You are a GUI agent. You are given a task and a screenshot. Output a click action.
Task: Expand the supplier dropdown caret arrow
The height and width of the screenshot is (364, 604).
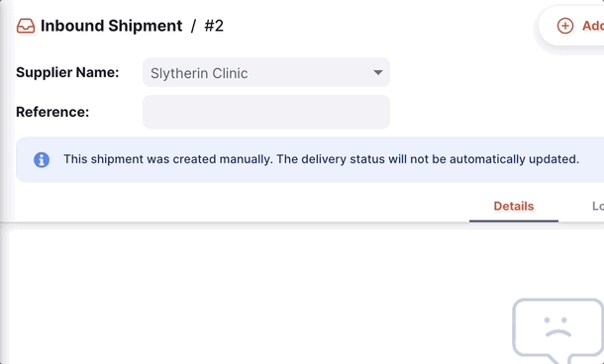(x=378, y=72)
